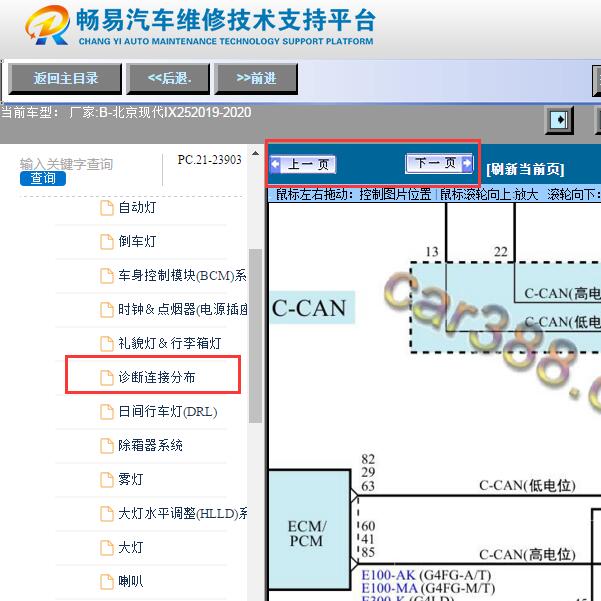The image size is (601, 601).
Task: Go back with the <<后退 button
Action: tap(169, 79)
